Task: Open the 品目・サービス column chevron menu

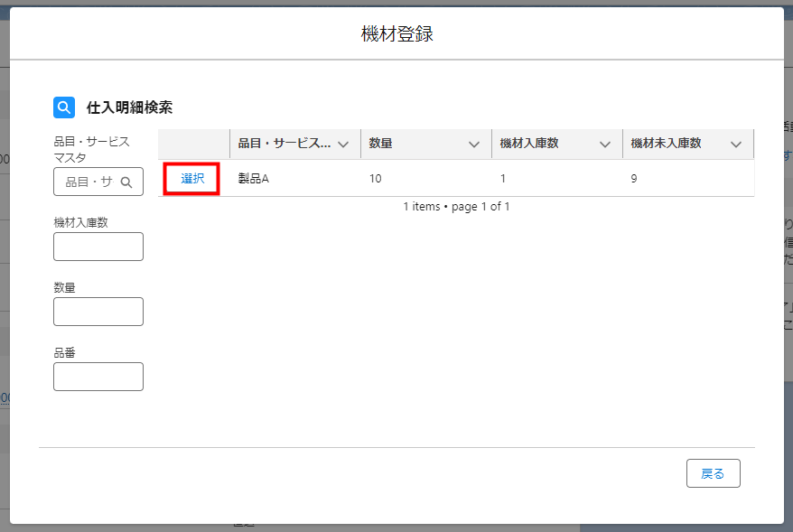Action: [343, 145]
